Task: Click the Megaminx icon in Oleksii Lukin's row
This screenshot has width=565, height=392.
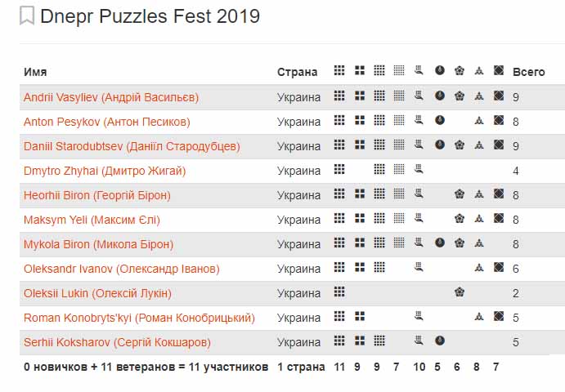Action: 460,292
